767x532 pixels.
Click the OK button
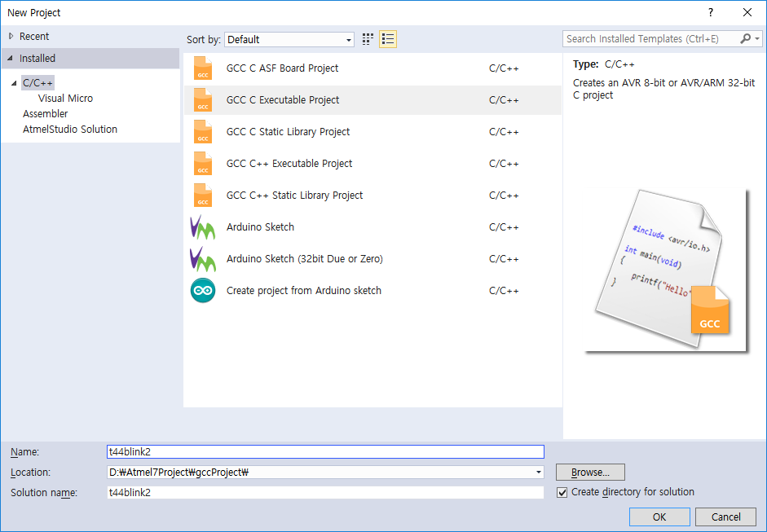[x=659, y=517]
